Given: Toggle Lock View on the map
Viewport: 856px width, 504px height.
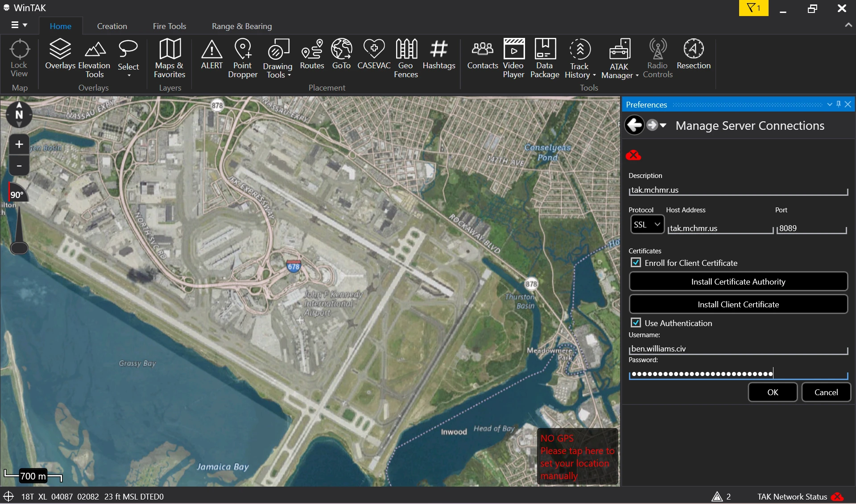Looking at the screenshot, I should click(19, 58).
